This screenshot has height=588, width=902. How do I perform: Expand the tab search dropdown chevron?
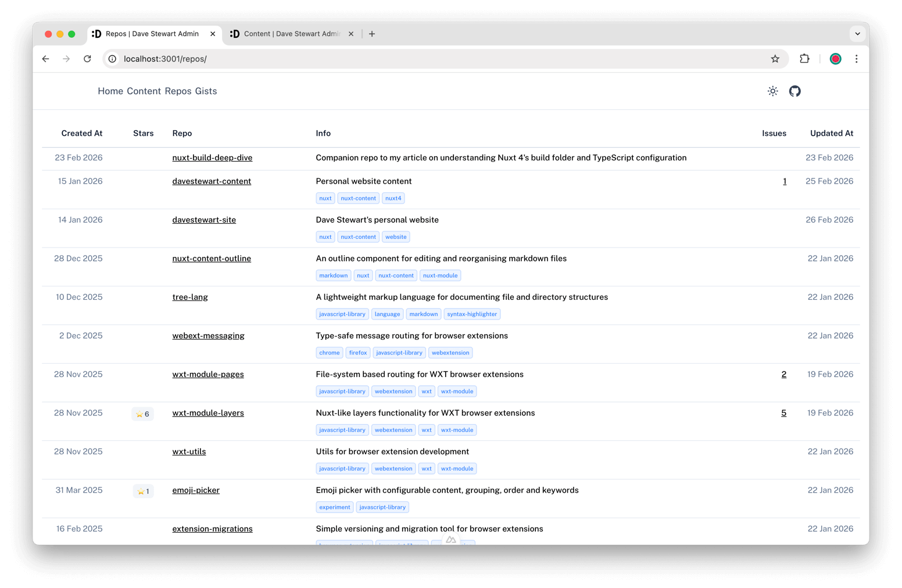click(x=857, y=34)
